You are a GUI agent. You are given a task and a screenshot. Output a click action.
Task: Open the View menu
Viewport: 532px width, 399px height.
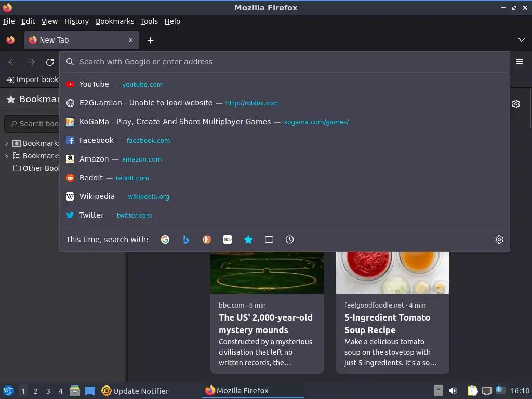49,21
